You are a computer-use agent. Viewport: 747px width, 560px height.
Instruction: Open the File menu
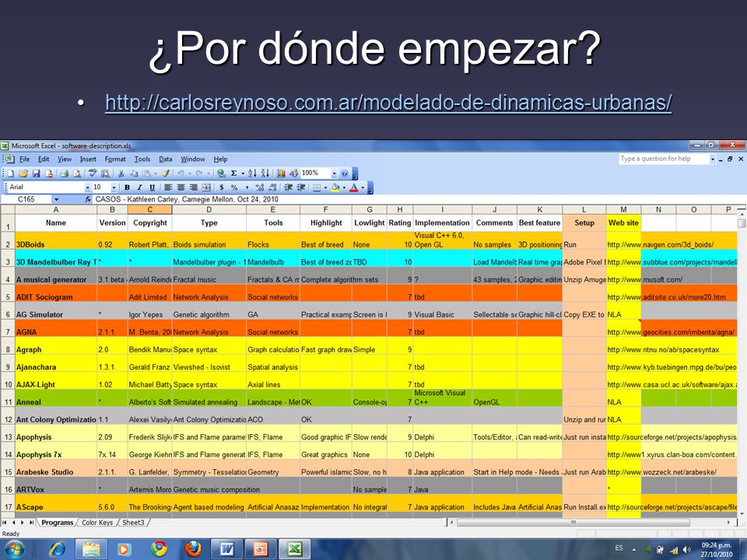[x=24, y=159]
